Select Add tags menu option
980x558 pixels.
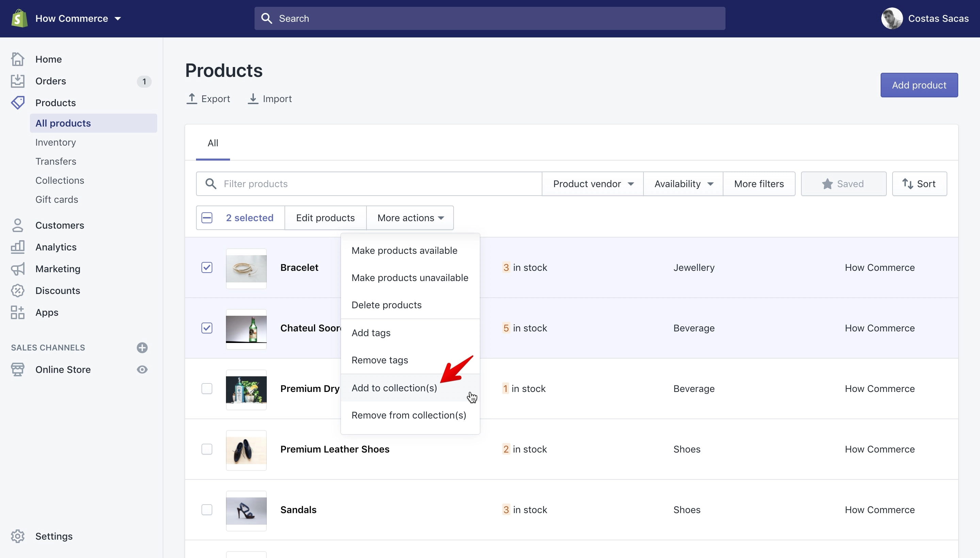410,333
